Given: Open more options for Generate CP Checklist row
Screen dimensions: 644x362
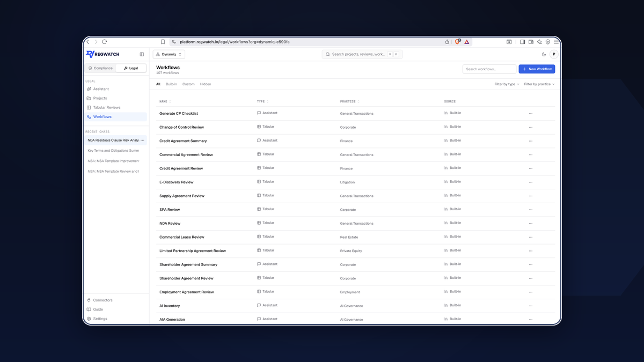Looking at the screenshot, I should pyautogui.click(x=531, y=114).
